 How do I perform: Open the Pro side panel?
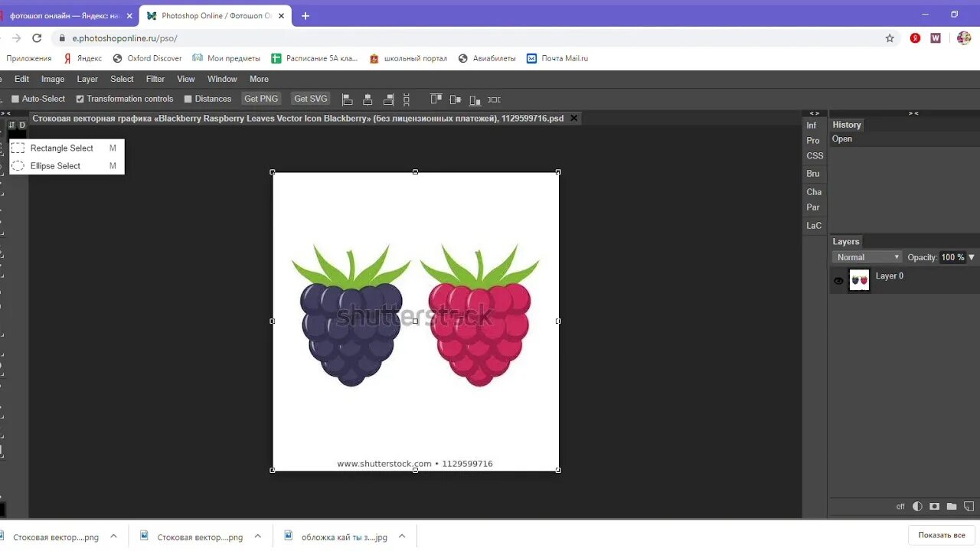(x=813, y=141)
